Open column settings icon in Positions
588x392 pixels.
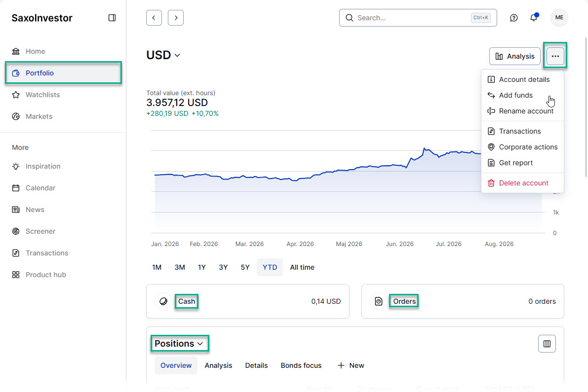547,344
